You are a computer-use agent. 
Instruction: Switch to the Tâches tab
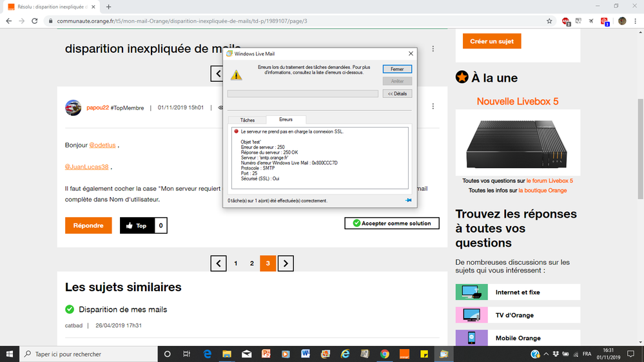(248, 120)
